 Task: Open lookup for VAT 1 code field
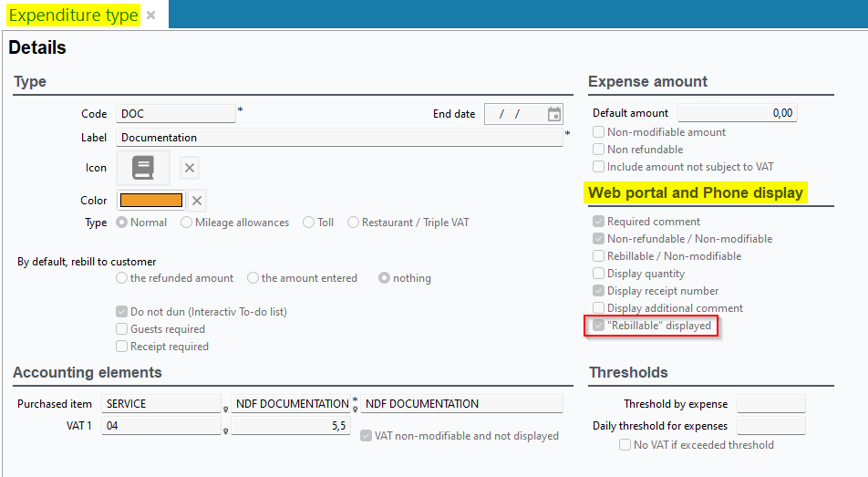[225, 431]
